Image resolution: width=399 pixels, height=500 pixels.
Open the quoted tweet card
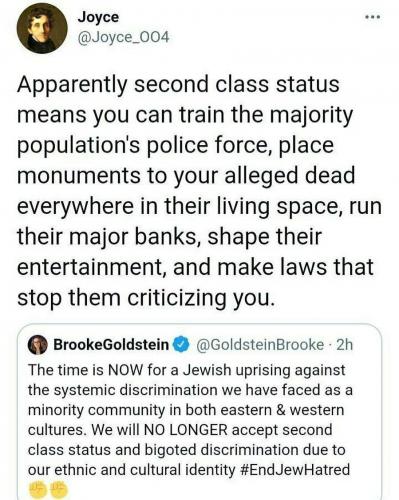[200, 412]
